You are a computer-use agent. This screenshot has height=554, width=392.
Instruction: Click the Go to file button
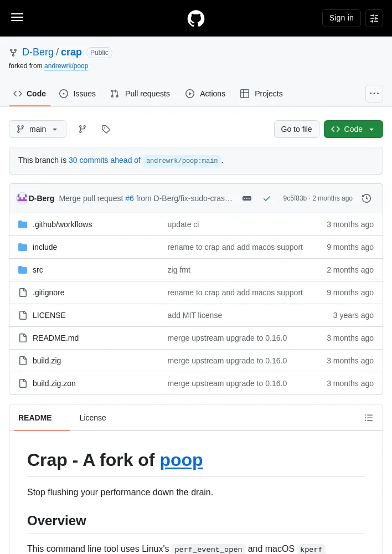pos(296,129)
